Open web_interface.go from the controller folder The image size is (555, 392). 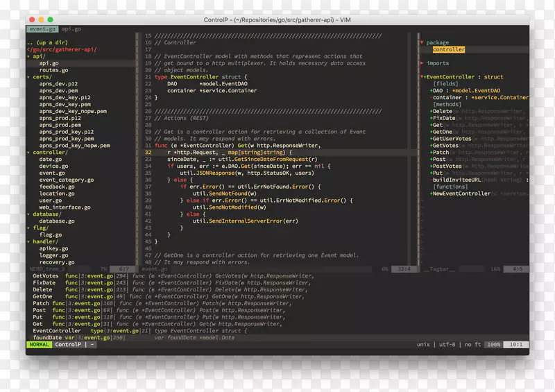point(65,207)
